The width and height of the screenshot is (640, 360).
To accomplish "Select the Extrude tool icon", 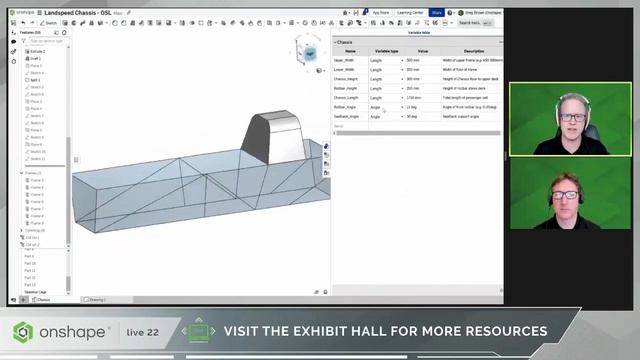I will [65, 23].
